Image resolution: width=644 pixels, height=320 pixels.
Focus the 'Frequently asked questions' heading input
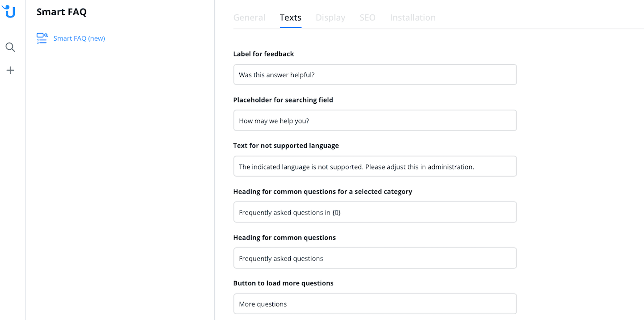pos(375,258)
